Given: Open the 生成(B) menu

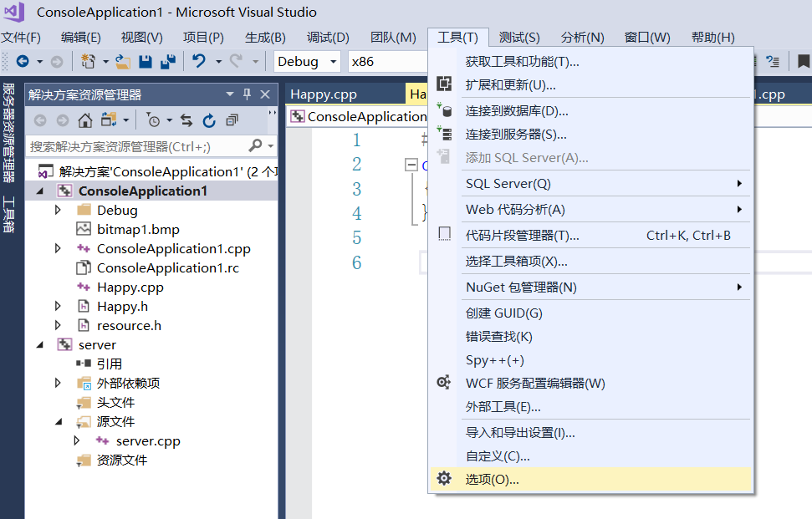Looking at the screenshot, I should tap(265, 38).
